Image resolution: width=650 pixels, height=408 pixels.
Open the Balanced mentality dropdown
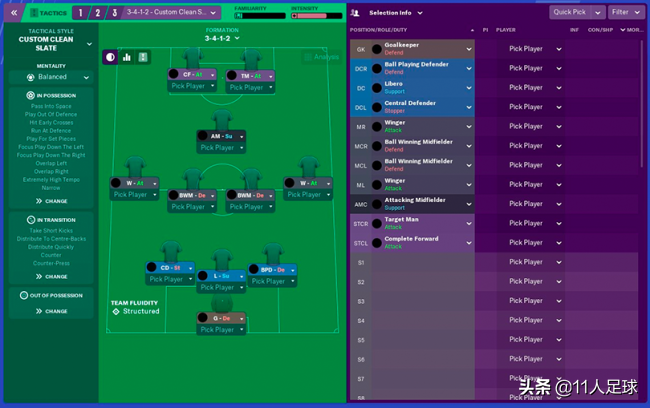[51, 77]
